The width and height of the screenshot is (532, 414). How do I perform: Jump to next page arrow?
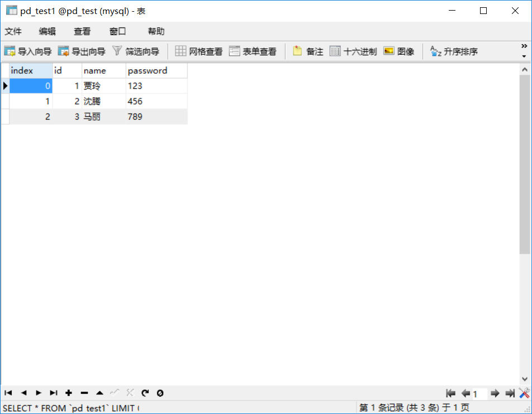click(x=495, y=393)
